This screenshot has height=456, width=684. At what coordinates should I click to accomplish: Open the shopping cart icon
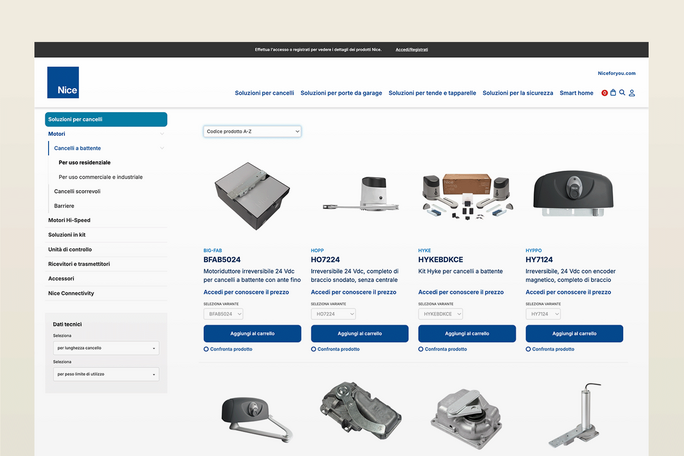tap(613, 93)
